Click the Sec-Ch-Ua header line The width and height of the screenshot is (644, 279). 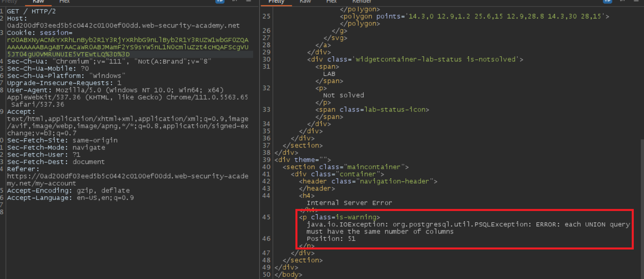[109, 61]
